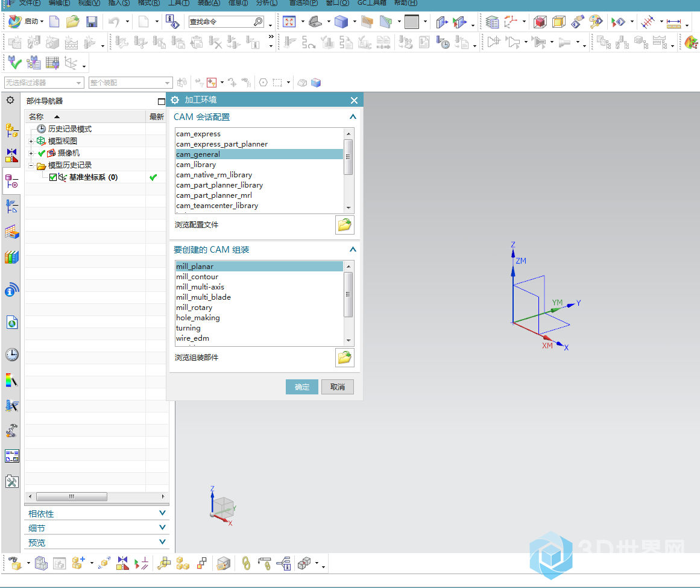Viewport: 700px width, 588px height.
Task: Click the green checkmark verify icon in third toolbar row
Action: point(14,63)
